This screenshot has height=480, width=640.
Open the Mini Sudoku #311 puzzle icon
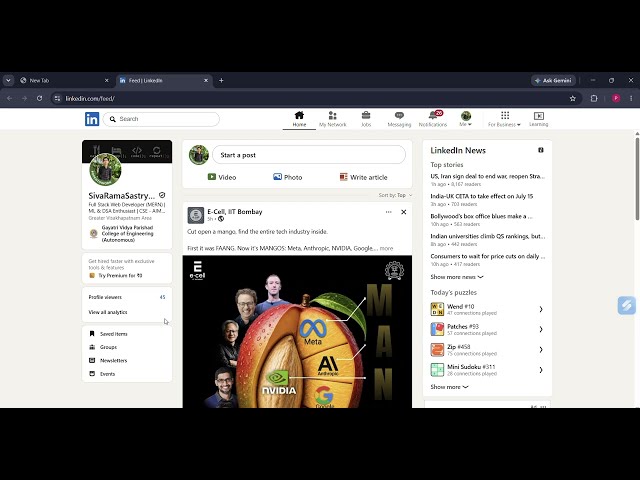[437, 370]
